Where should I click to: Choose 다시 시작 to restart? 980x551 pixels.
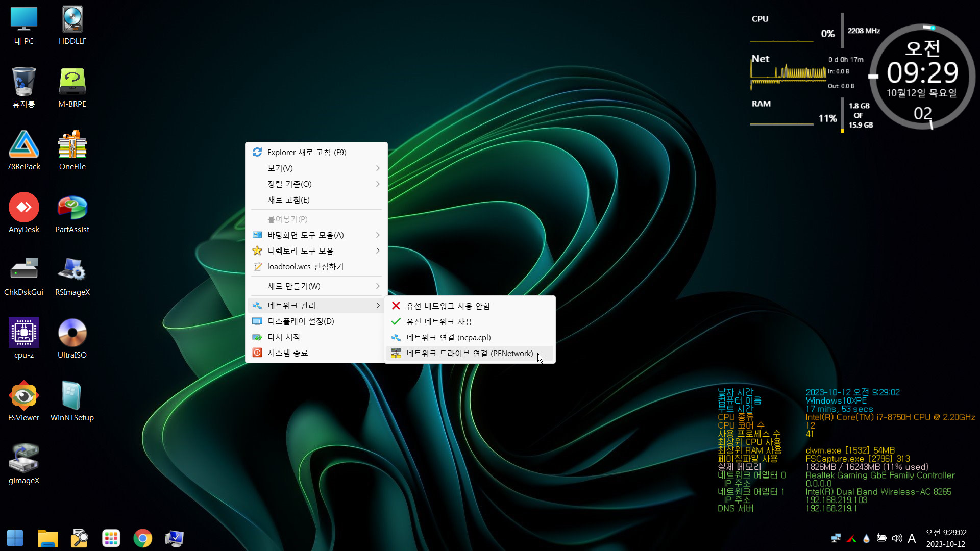click(x=316, y=337)
